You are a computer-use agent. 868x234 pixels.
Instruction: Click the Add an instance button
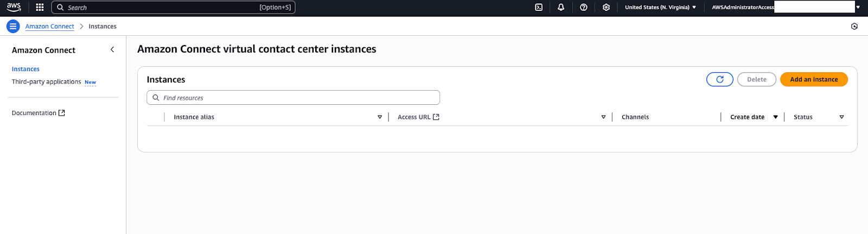tap(814, 79)
